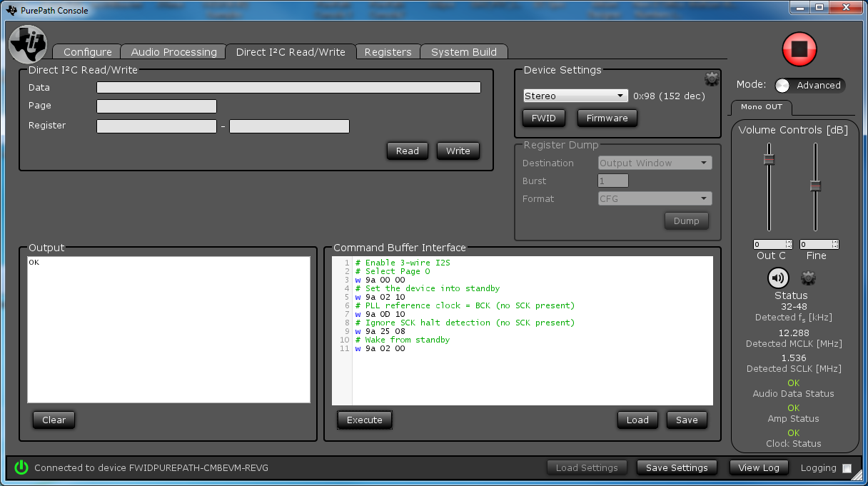Click command line 'w 9a 0D 10'
The image size is (868, 486).
(380, 314)
